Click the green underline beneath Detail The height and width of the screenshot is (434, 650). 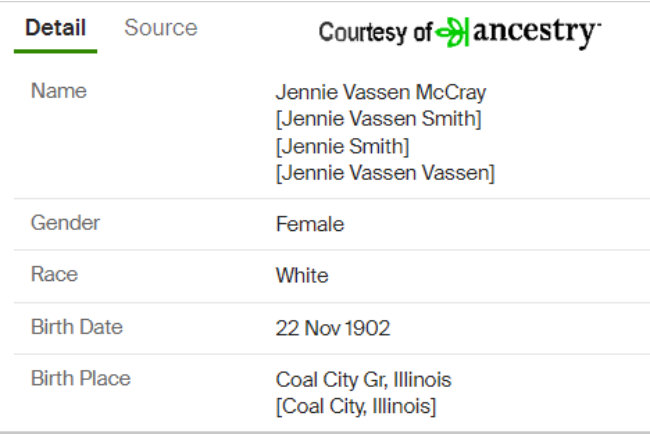(x=56, y=51)
